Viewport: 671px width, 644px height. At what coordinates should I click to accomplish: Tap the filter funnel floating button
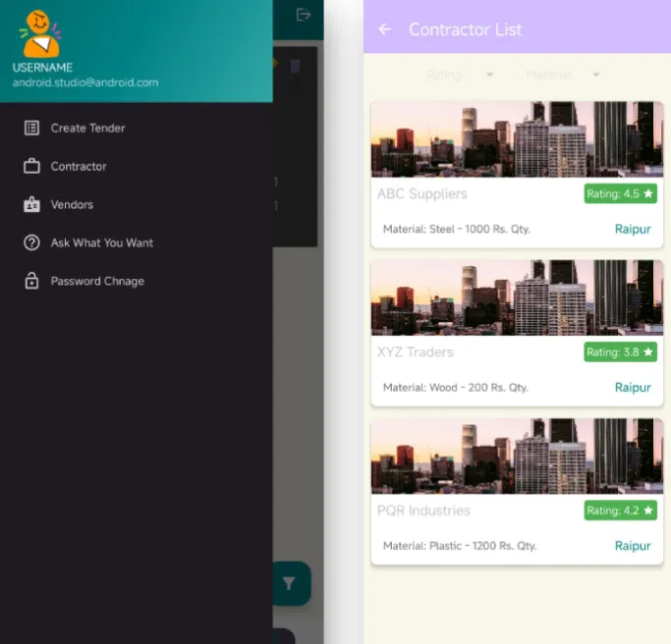(x=289, y=583)
